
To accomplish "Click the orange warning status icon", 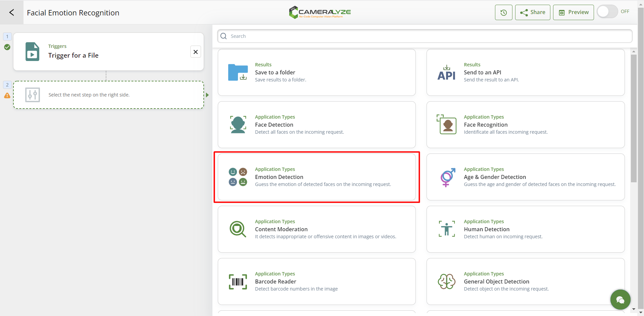I will (x=7, y=96).
